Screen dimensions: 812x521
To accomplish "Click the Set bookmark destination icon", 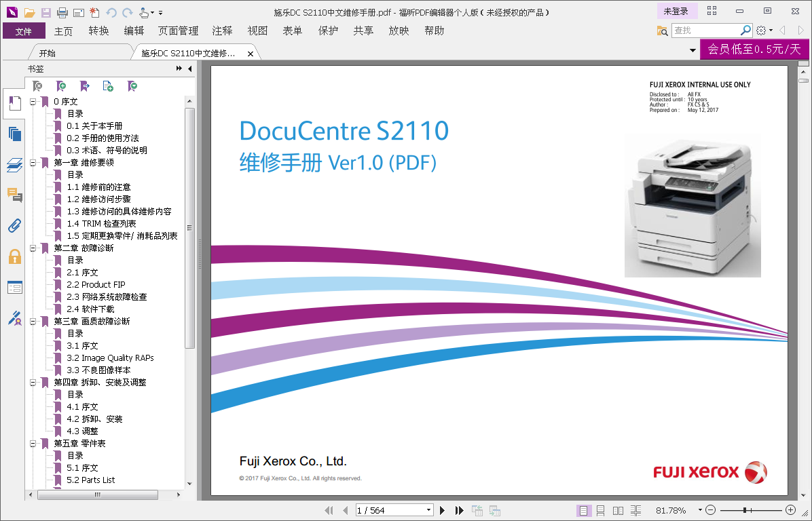I will pyautogui.click(x=84, y=86).
